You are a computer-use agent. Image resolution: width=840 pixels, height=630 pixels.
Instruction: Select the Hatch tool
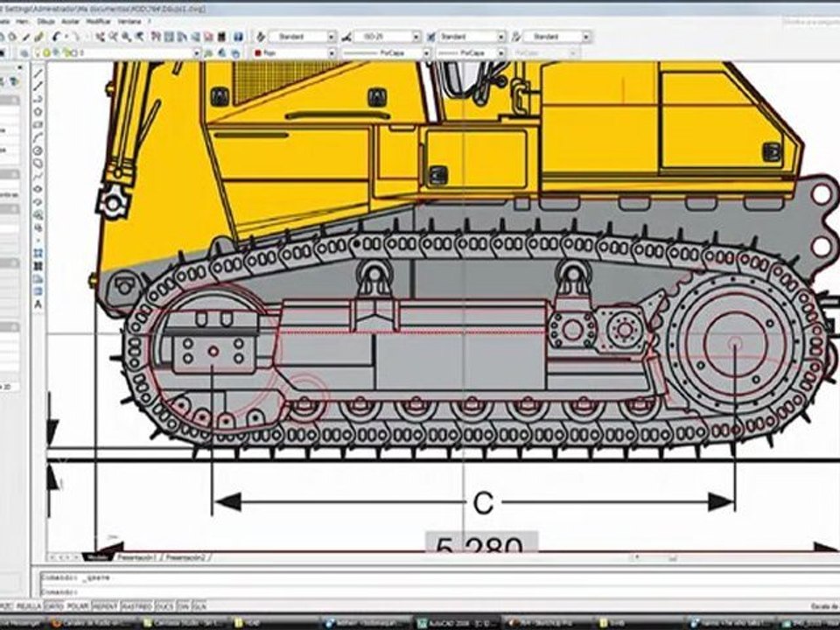[x=38, y=254]
